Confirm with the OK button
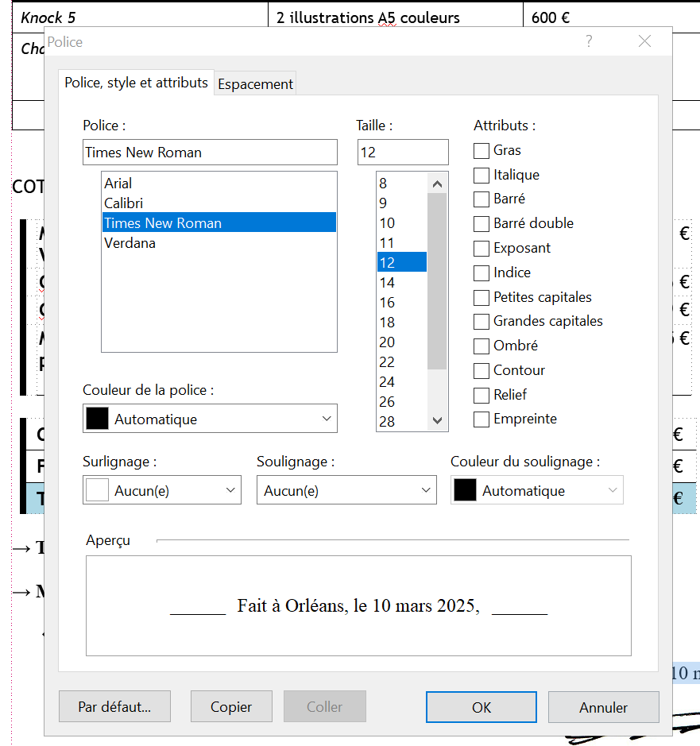Viewport: 700px width, 746px height. click(x=481, y=706)
